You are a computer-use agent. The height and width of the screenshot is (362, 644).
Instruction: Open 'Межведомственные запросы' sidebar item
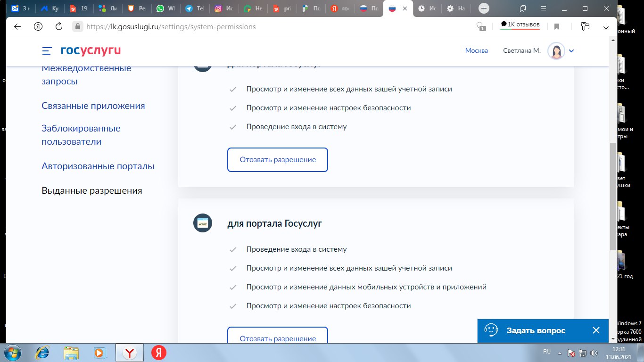[x=86, y=74]
